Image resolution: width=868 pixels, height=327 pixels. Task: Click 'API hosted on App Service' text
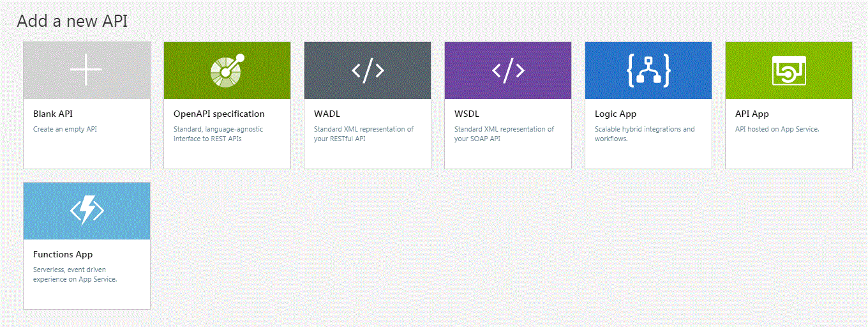pyautogui.click(x=777, y=129)
